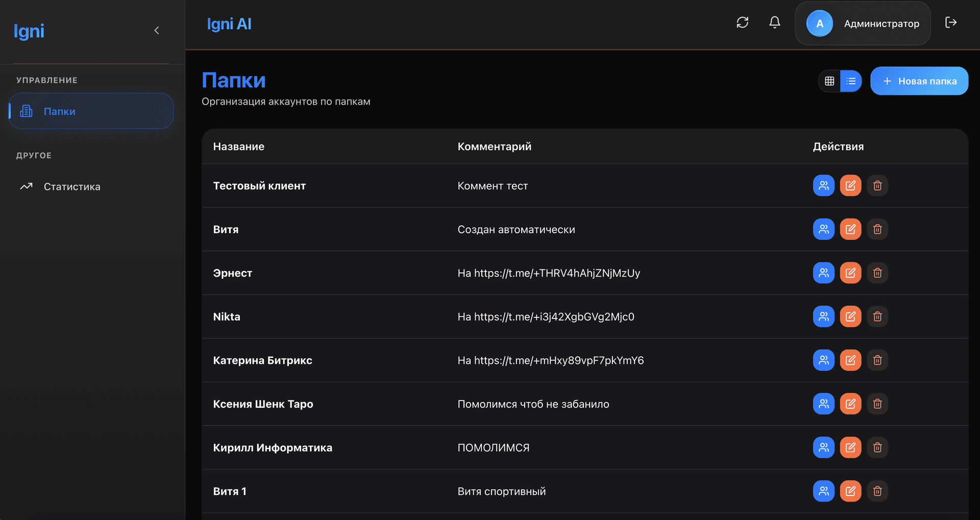Collapse the sidebar with chevron
980x520 pixels.
(157, 31)
